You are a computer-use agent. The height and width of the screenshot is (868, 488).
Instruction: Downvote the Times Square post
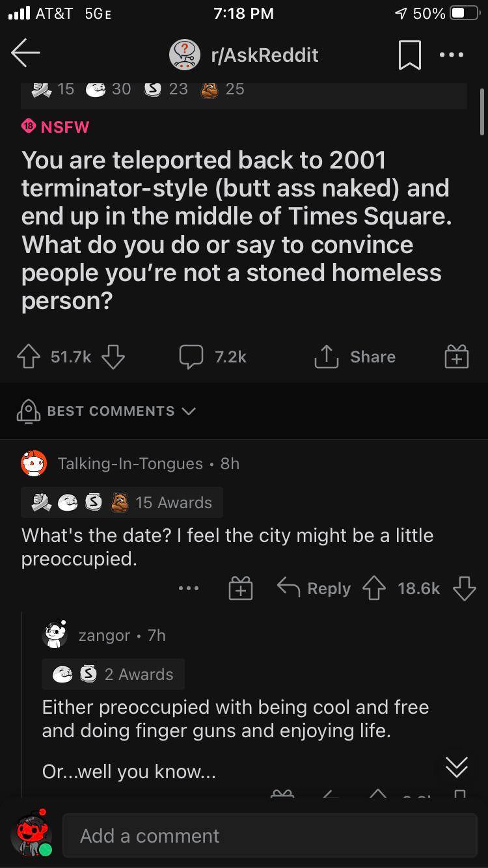(x=113, y=357)
